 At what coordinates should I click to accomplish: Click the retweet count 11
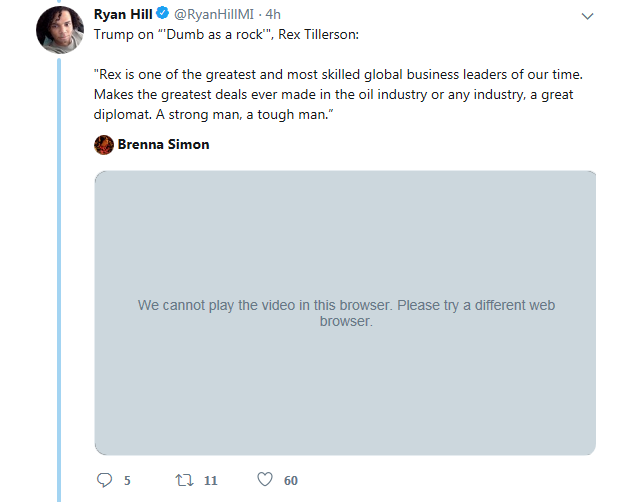click(210, 481)
